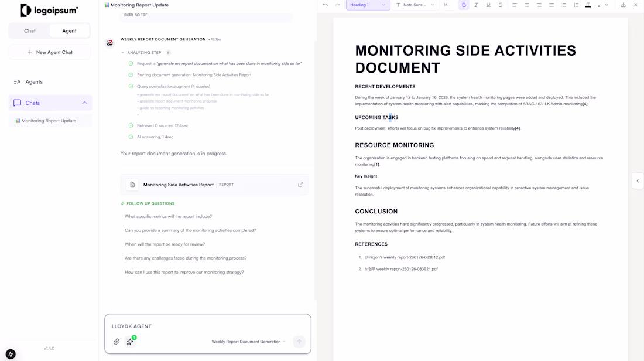
Task: Open the sparkle tools icon with badge
Action: (x=130, y=342)
